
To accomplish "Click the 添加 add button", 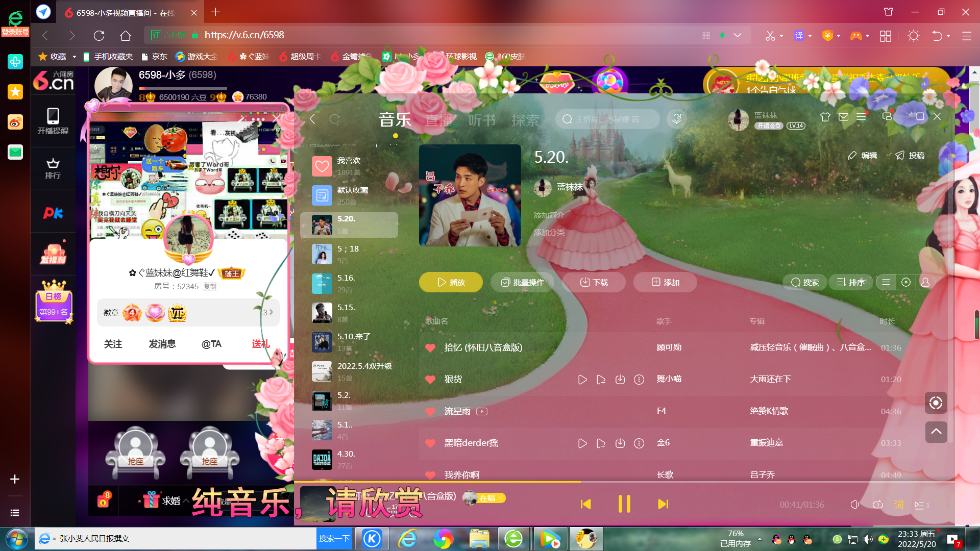I will [x=665, y=282].
